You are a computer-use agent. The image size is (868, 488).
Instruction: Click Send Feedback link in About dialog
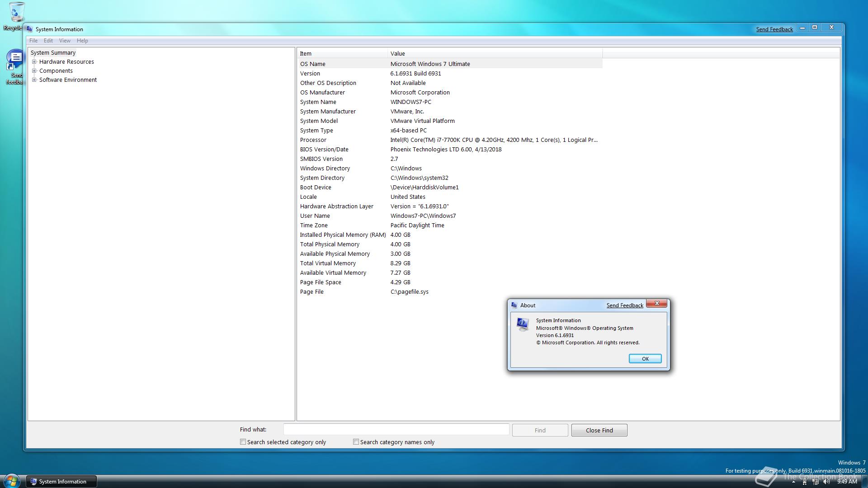pos(625,305)
